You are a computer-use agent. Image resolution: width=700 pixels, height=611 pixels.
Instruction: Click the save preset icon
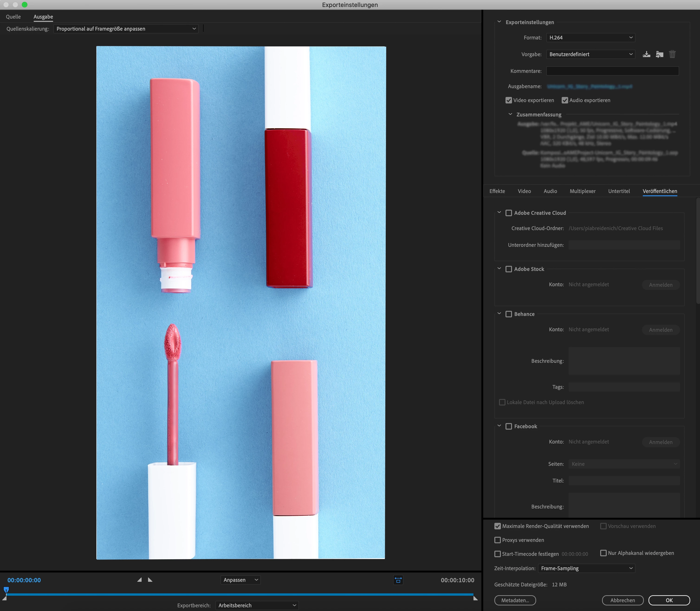pos(646,54)
